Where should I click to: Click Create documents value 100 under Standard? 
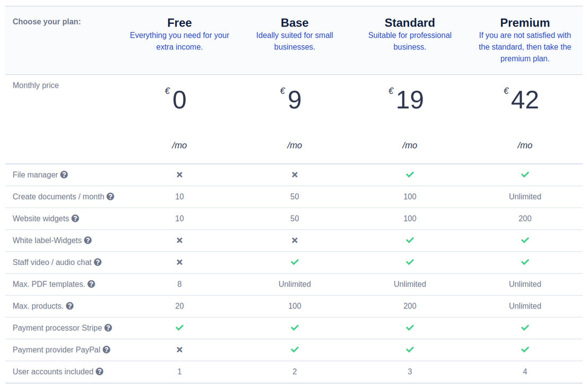410,196
